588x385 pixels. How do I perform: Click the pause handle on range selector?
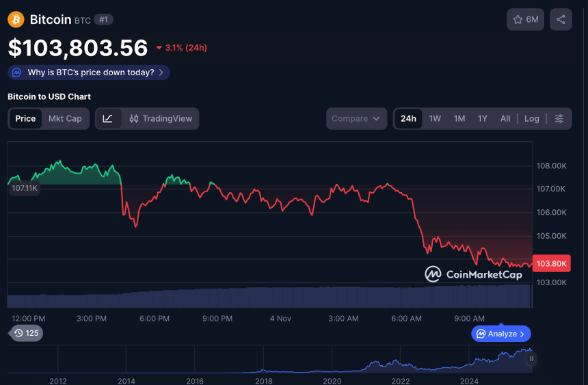point(531,358)
